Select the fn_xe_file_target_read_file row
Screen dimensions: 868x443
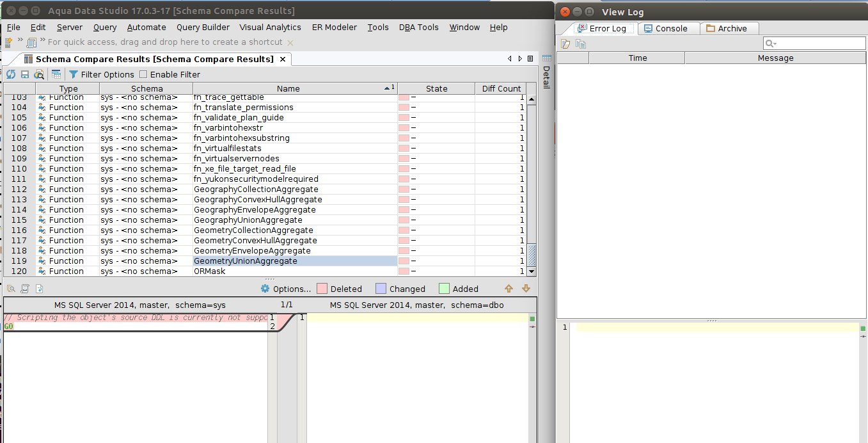(x=264, y=169)
